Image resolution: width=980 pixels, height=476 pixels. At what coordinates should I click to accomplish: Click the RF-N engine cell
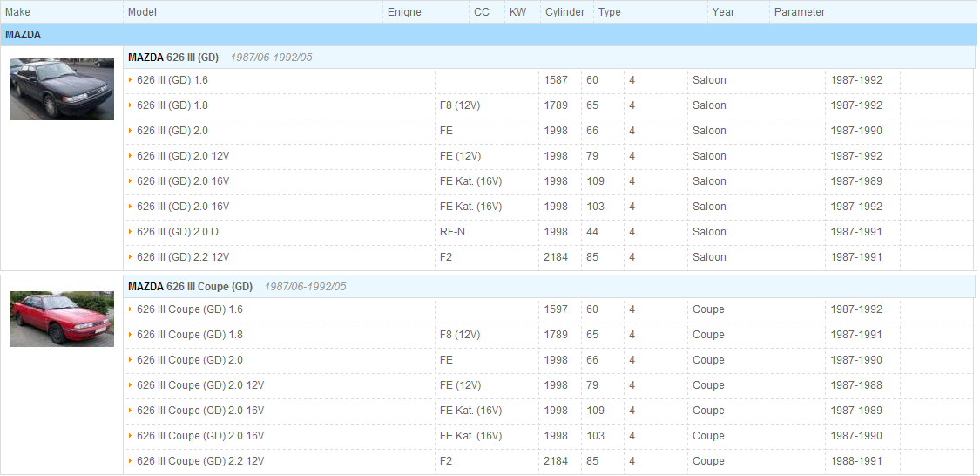click(x=452, y=231)
